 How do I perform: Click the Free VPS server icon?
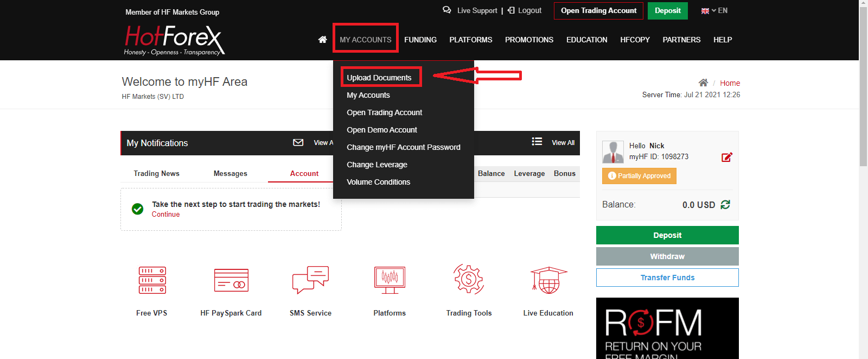click(152, 280)
